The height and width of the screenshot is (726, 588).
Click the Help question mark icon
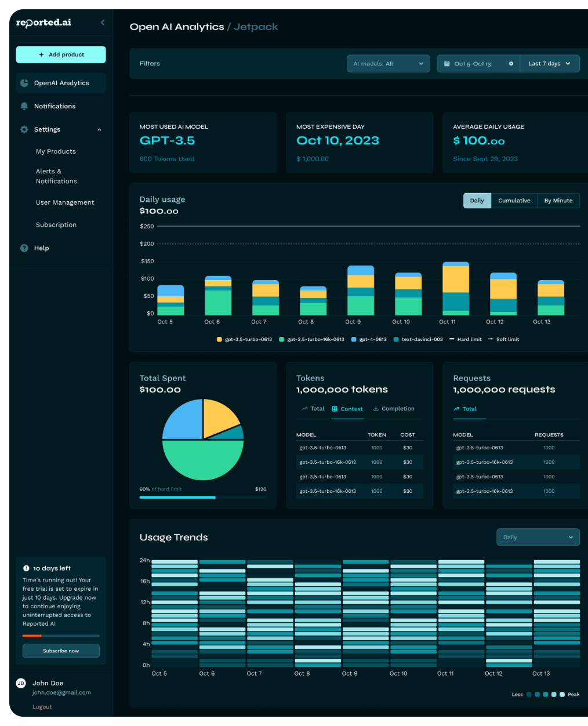pyautogui.click(x=24, y=248)
